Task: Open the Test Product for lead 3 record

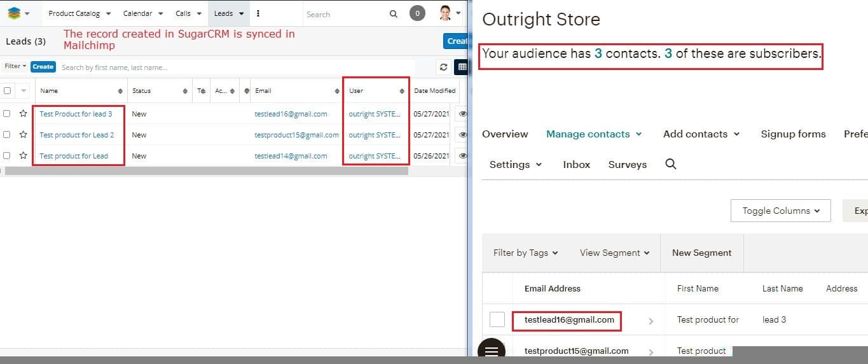Action: [x=76, y=114]
